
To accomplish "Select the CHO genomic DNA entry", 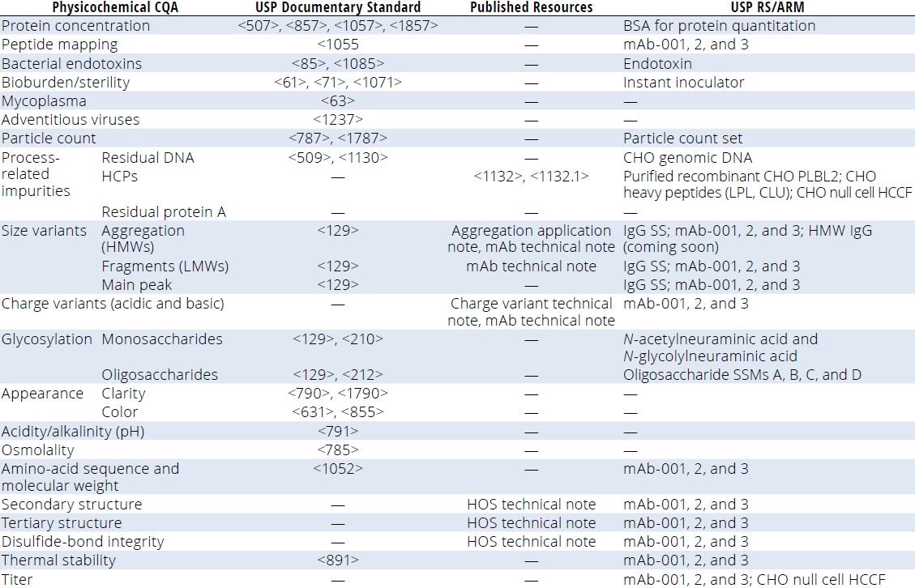I will tap(687, 157).
